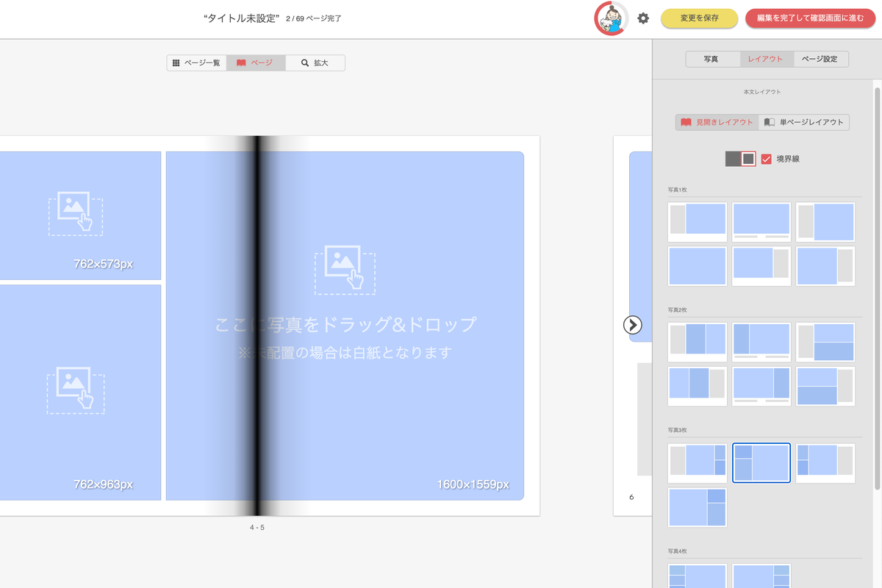Viewport: 882px width, 588px height.
Task: Switch to 見開きレイアウト mode
Action: 717,122
